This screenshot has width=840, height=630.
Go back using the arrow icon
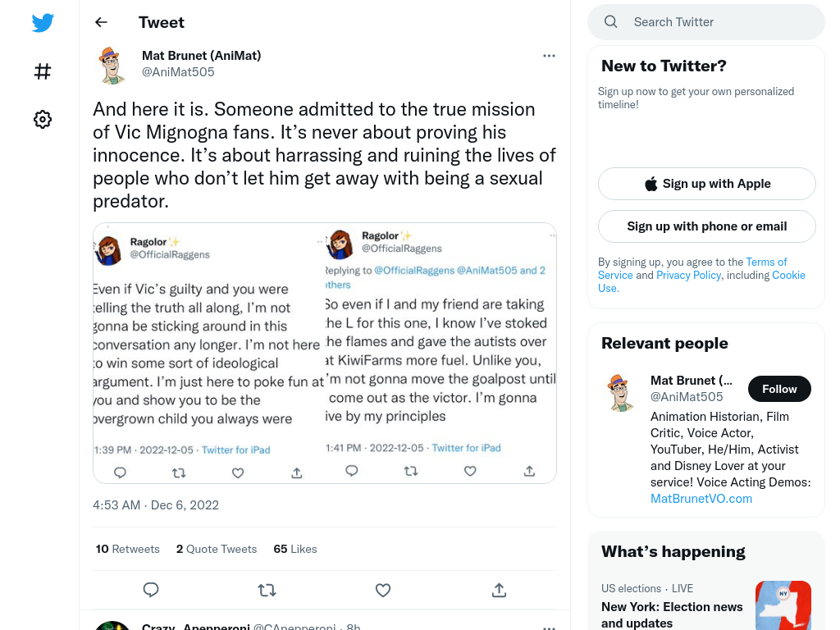tap(101, 22)
